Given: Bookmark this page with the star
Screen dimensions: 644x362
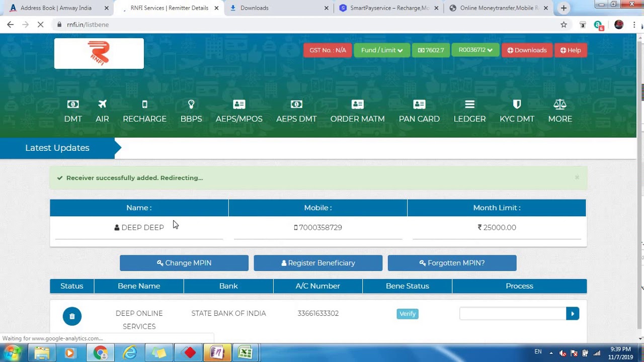Looking at the screenshot, I should click(563, 25).
